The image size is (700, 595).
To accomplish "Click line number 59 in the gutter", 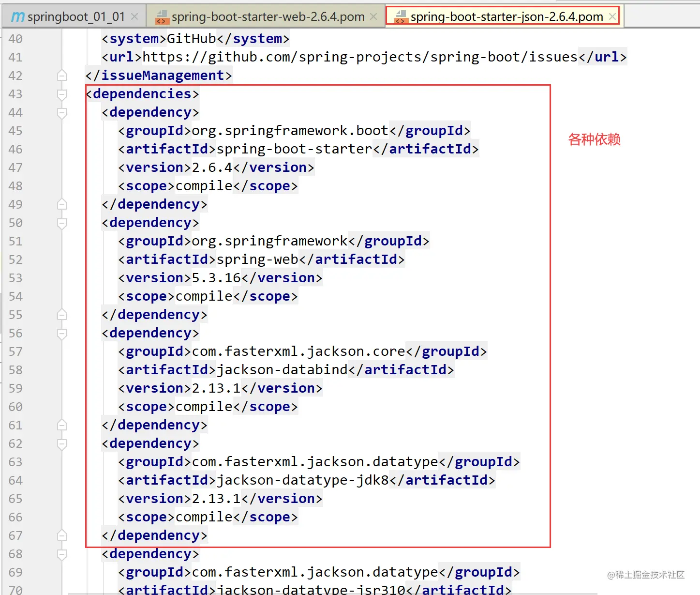I will click(x=15, y=388).
